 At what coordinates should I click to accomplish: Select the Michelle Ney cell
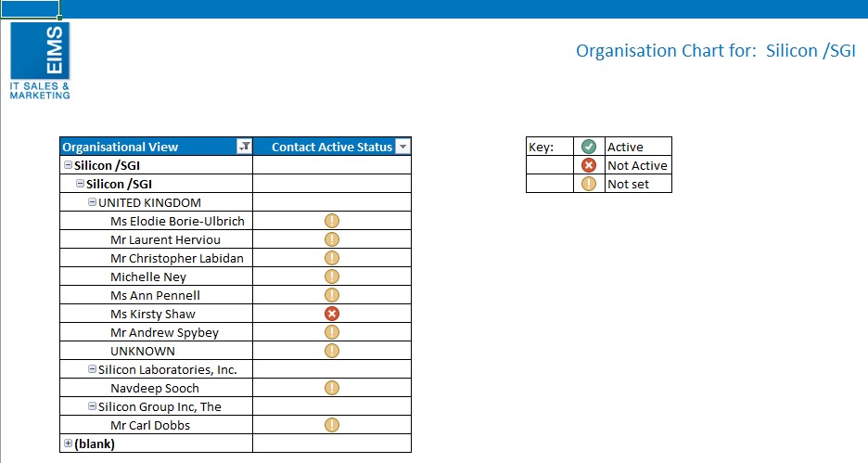pyautogui.click(x=156, y=277)
